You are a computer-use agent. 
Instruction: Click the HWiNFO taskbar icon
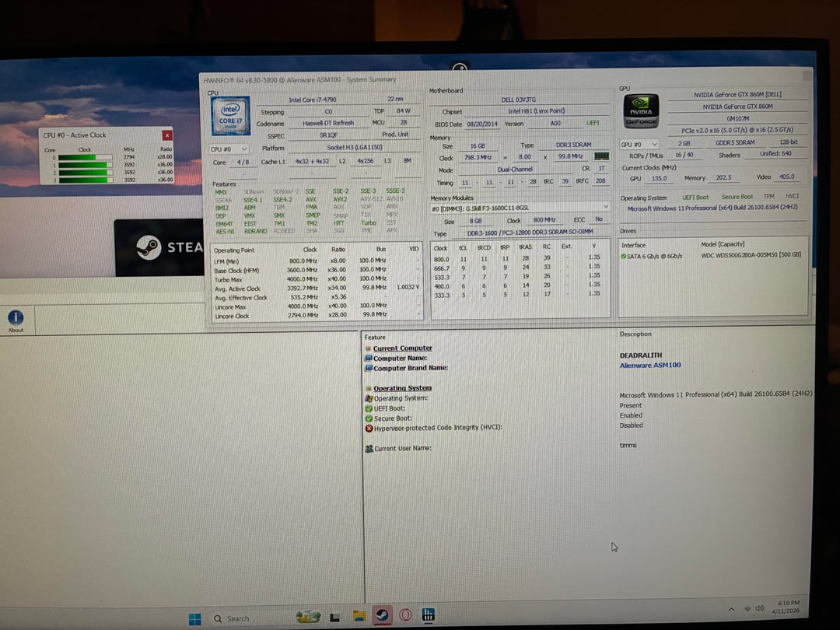coord(428,615)
